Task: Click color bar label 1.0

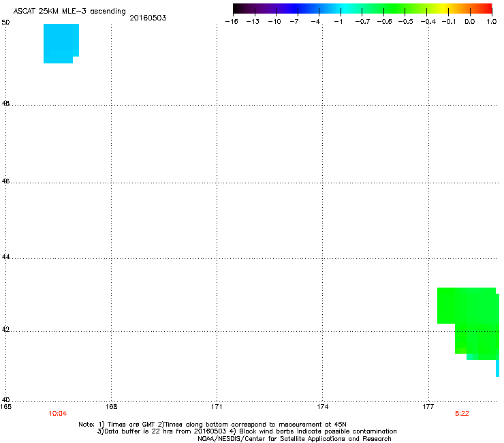Action: tap(492, 22)
